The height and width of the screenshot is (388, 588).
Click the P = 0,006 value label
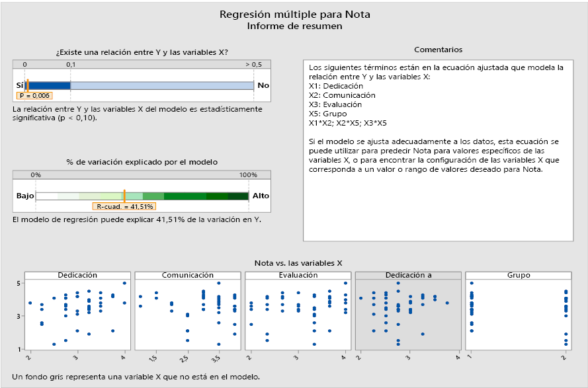click(x=34, y=95)
